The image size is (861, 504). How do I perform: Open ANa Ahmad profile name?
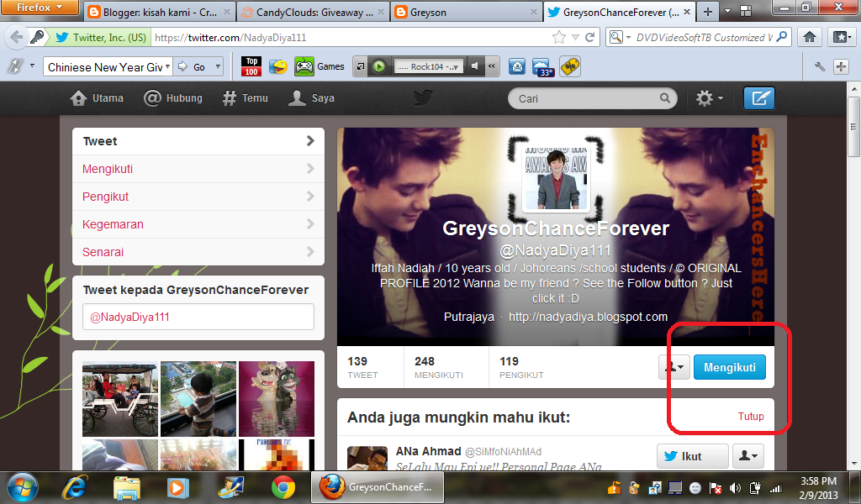pos(428,451)
